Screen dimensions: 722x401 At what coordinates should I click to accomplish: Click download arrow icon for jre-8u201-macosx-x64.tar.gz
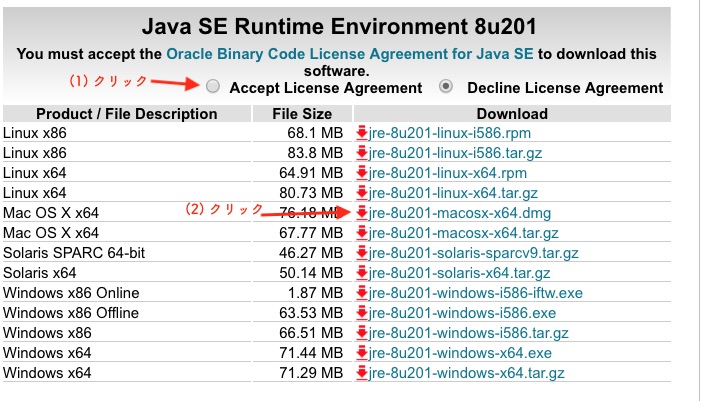[x=361, y=233]
